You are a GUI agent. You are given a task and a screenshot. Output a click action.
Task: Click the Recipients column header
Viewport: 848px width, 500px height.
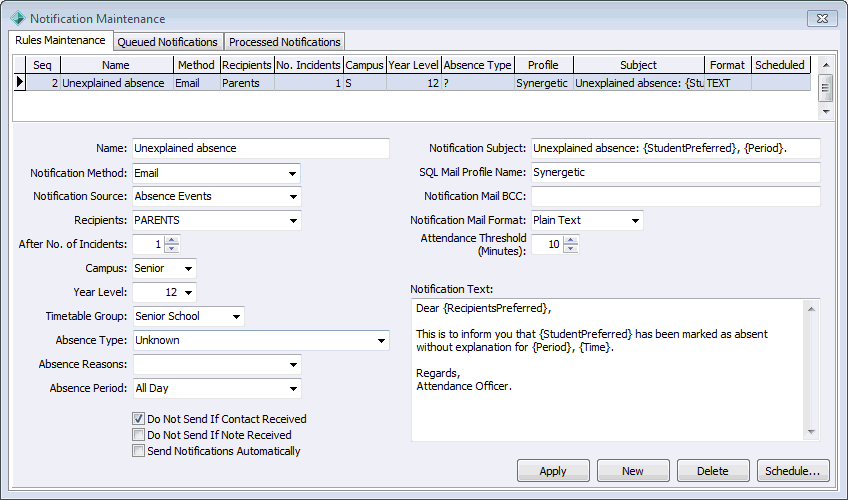pyautogui.click(x=247, y=65)
